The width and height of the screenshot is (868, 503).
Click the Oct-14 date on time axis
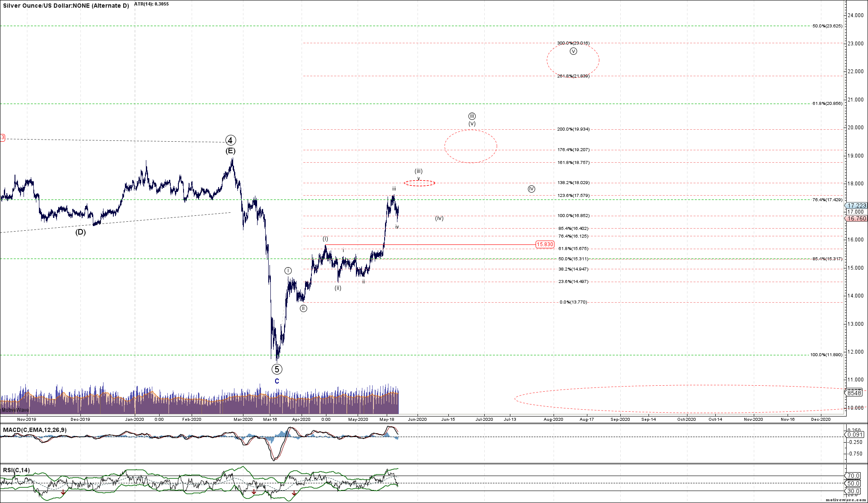coord(715,420)
